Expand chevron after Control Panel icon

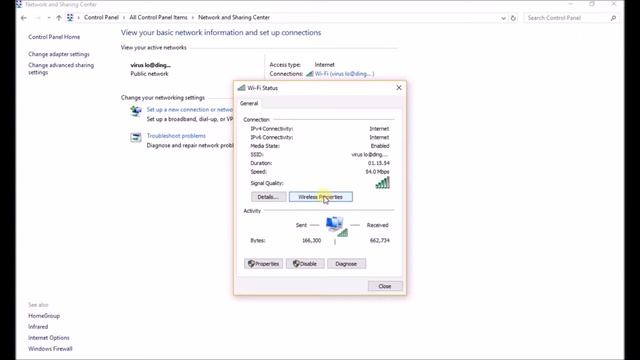click(78, 18)
